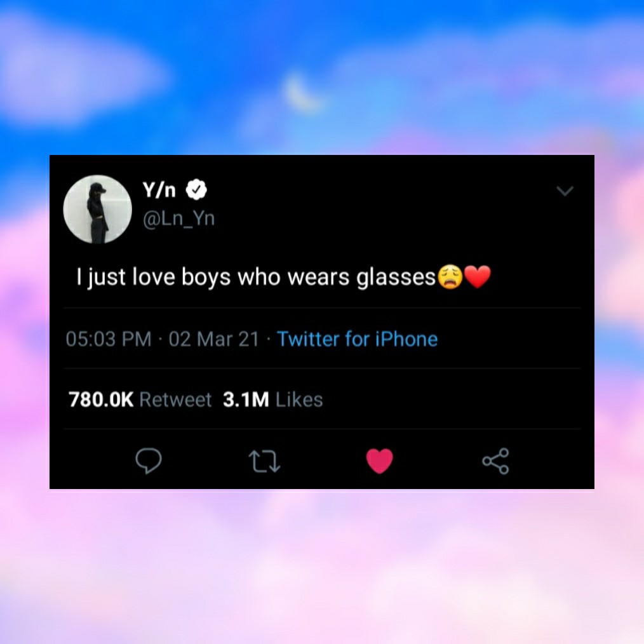Click the @Ln_Yn handle
644x644 pixels.
tap(178, 218)
